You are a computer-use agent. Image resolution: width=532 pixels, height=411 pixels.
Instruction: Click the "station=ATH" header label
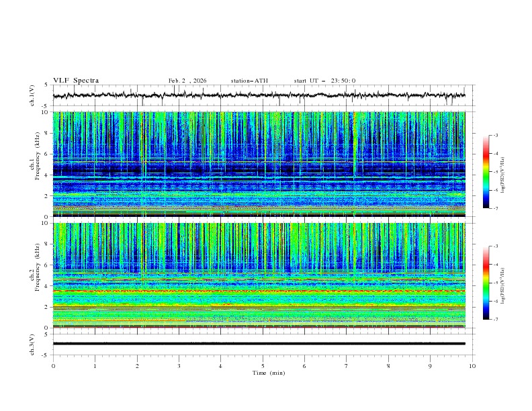(249, 81)
